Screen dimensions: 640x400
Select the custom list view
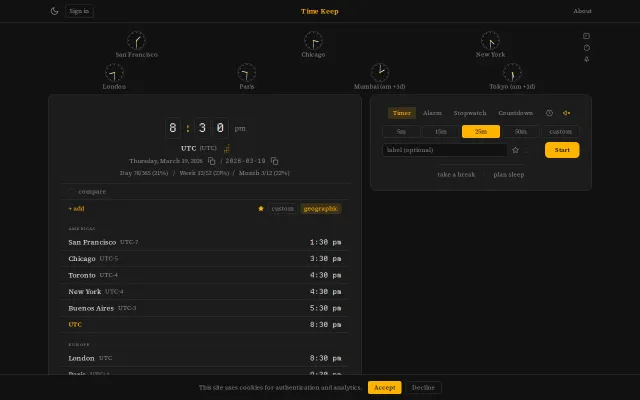(x=282, y=209)
